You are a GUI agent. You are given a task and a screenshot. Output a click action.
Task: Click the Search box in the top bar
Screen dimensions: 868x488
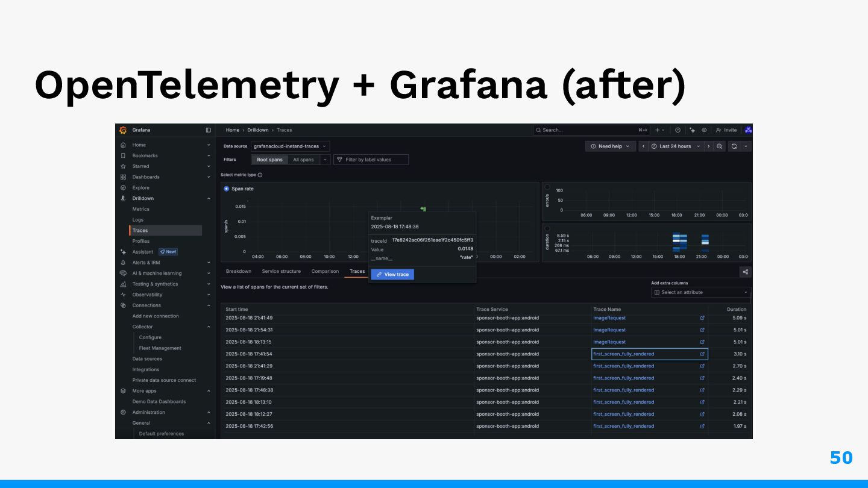(x=591, y=130)
